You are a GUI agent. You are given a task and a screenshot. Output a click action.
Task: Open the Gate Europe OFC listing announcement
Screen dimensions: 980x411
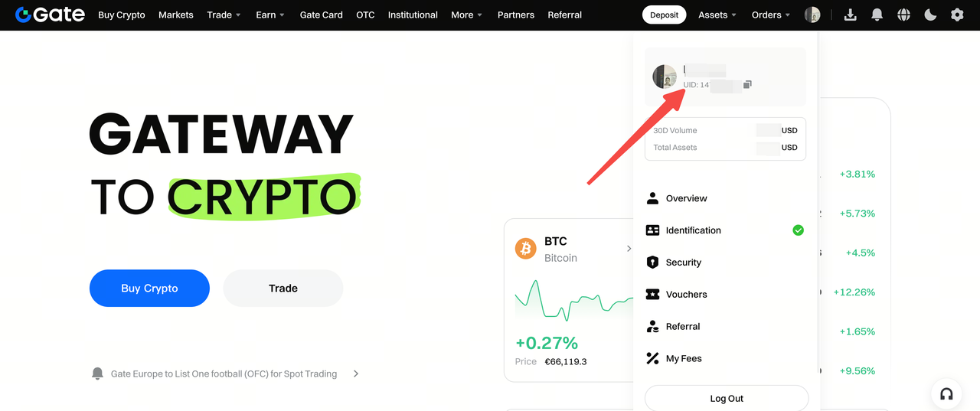(x=225, y=374)
